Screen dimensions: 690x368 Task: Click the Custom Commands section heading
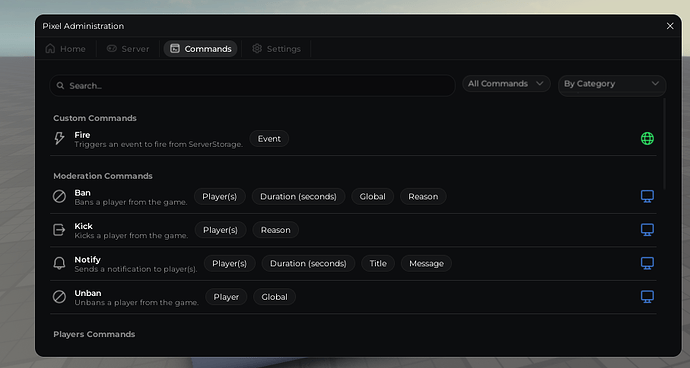(x=95, y=118)
